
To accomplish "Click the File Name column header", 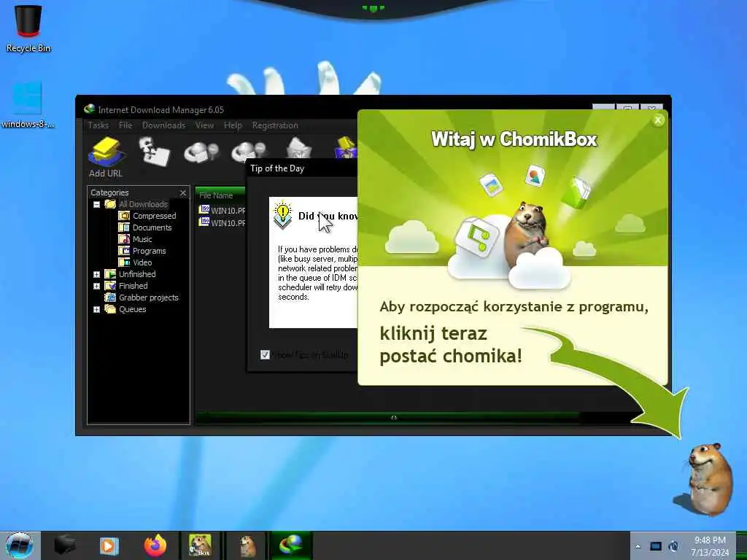I will click(x=220, y=195).
